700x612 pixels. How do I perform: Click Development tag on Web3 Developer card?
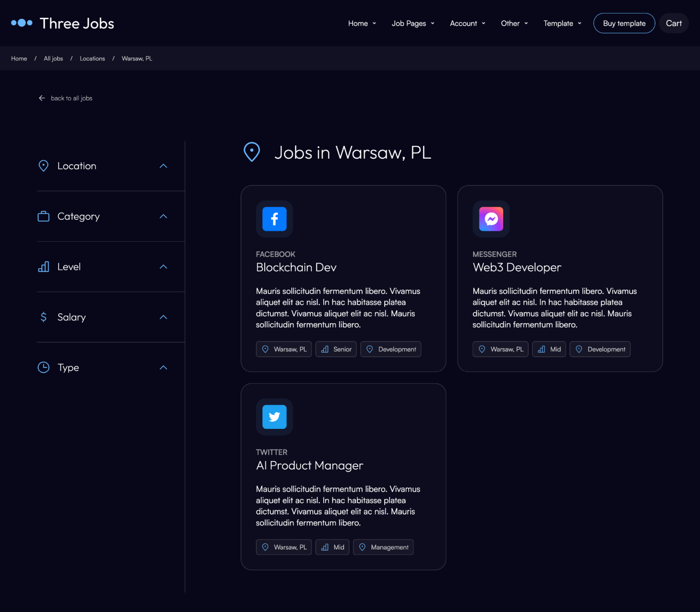600,349
